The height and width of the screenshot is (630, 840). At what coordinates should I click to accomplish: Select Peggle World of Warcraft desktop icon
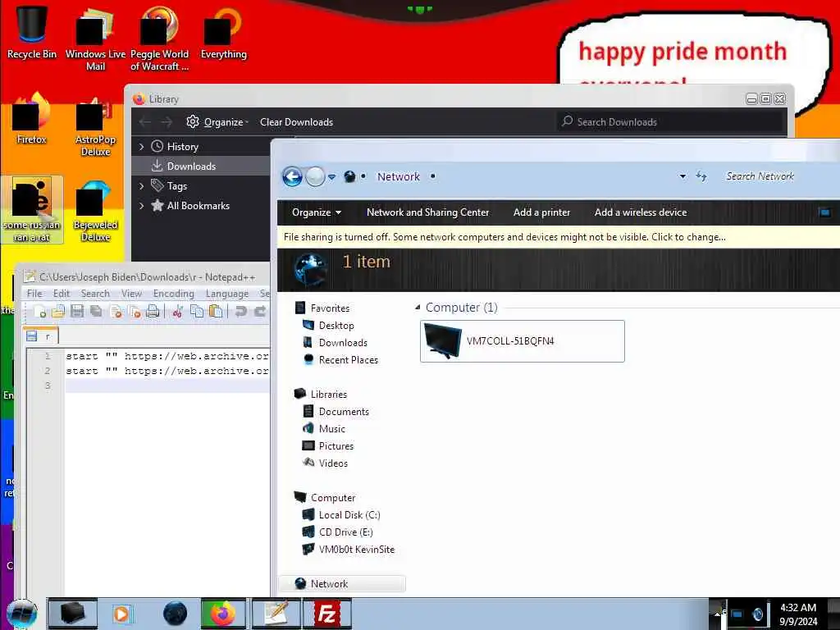pos(160,39)
